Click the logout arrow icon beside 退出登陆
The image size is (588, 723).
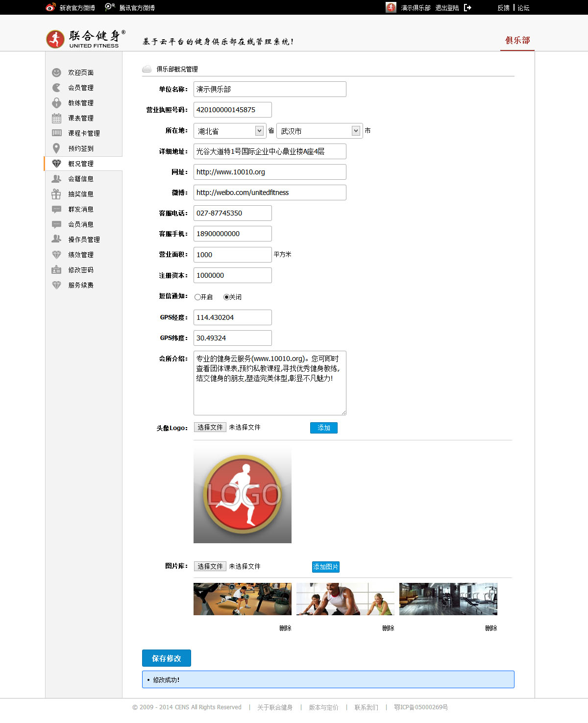point(467,7)
